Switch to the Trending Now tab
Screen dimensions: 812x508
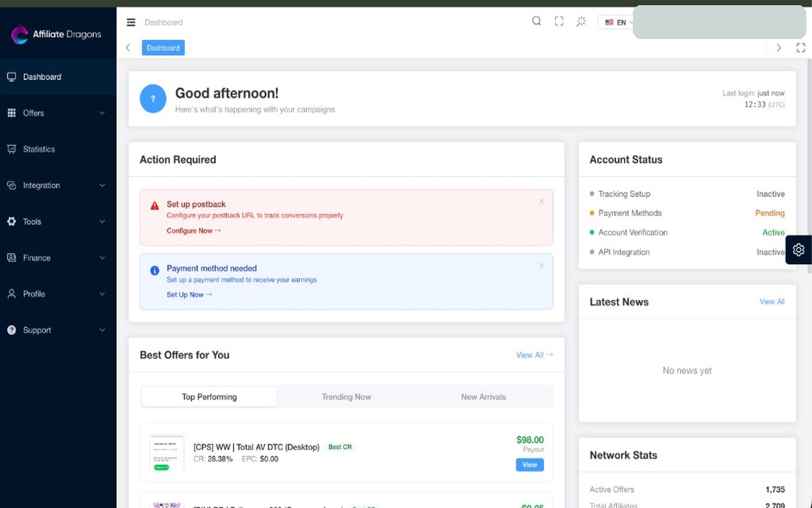[x=346, y=397]
